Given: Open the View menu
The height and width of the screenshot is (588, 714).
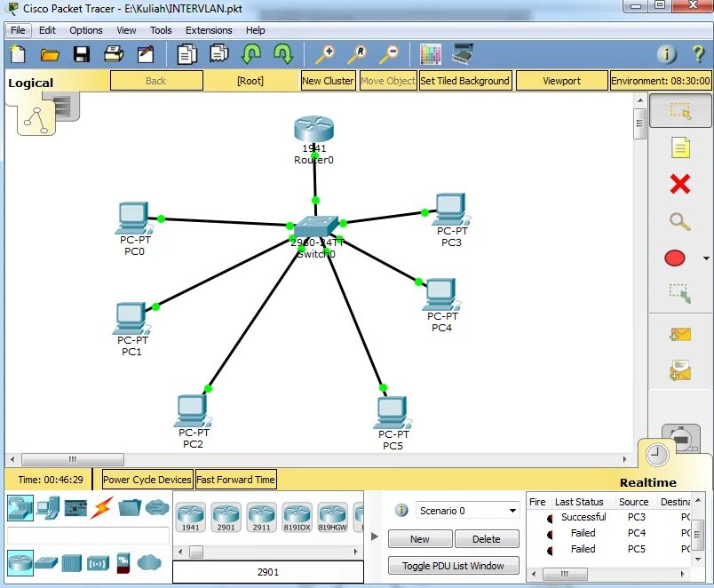Looking at the screenshot, I should click(x=126, y=30).
